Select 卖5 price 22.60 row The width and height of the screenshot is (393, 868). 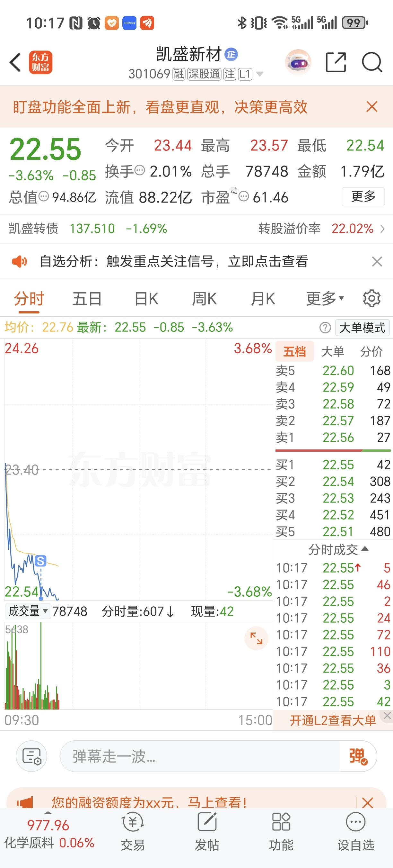(333, 371)
